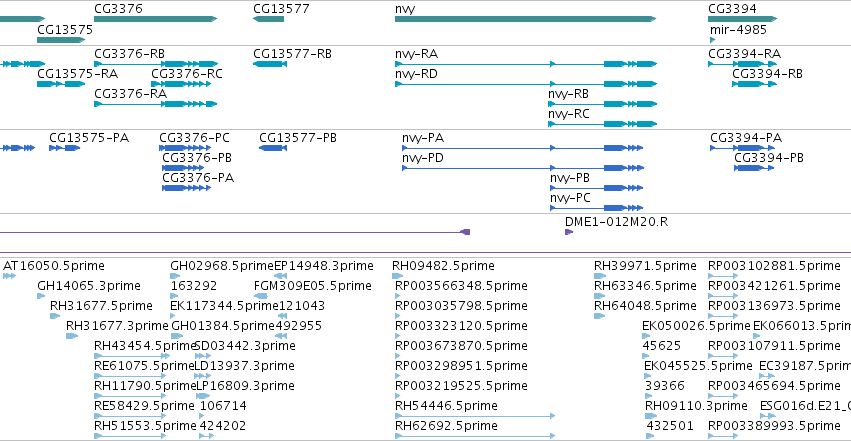This screenshot has height=441, width=851.
Task: Click transcript CG3376-RC
Action: pyautogui.click(x=187, y=74)
